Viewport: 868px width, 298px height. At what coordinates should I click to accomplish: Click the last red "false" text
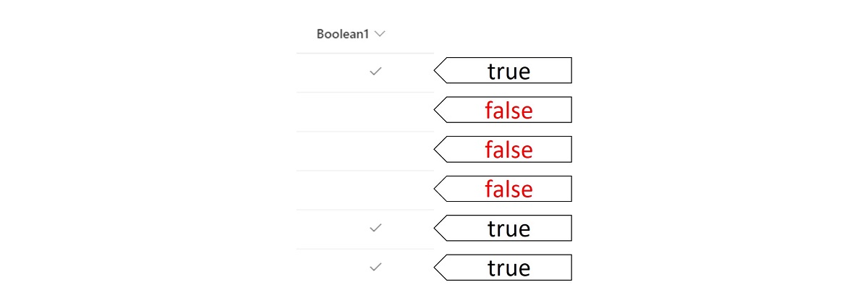tap(509, 189)
